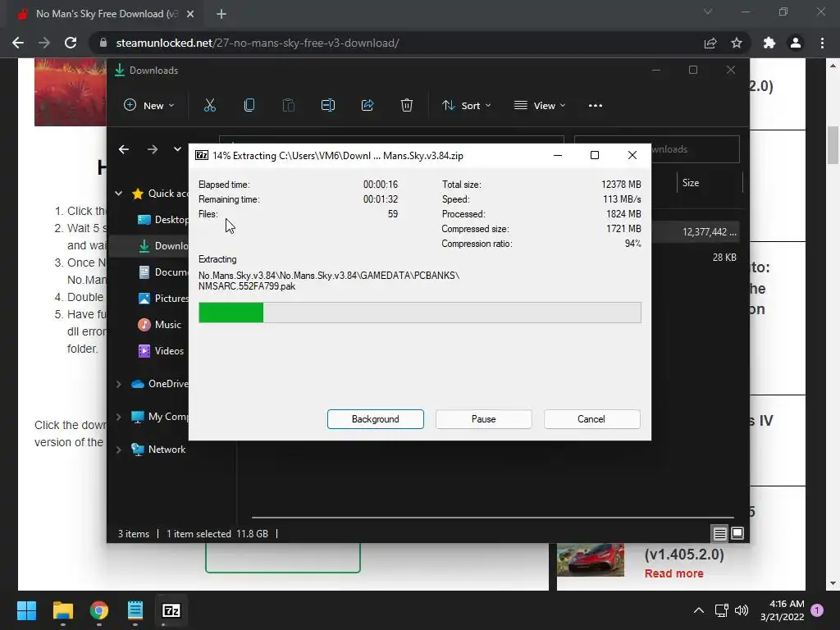840x630 pixels.
Task: Click the Copy icon in Explorer toolbar
Action: click(249, 106)
